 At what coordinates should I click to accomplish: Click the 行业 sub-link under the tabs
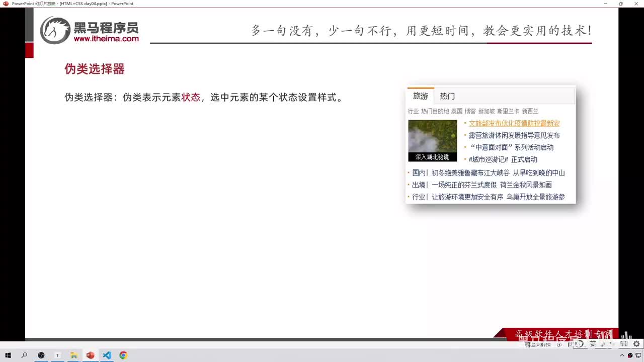(413, 111)
